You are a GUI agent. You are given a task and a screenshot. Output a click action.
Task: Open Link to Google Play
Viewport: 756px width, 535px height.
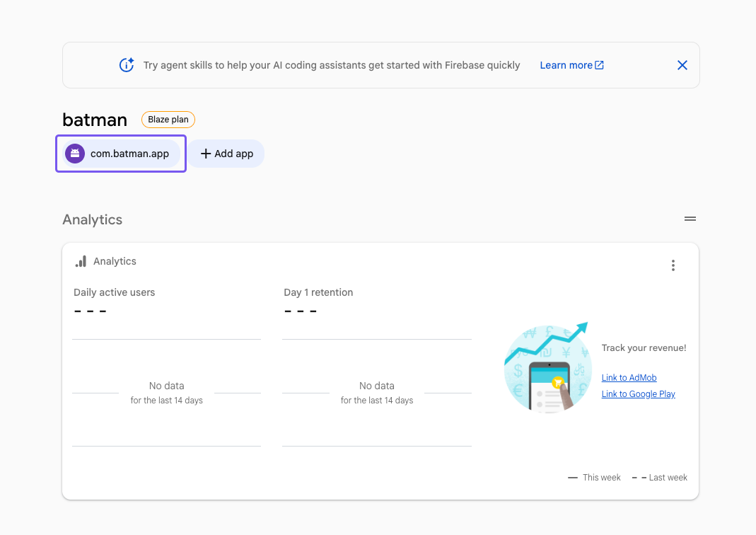pyautogui.click(x=639, y=394)
